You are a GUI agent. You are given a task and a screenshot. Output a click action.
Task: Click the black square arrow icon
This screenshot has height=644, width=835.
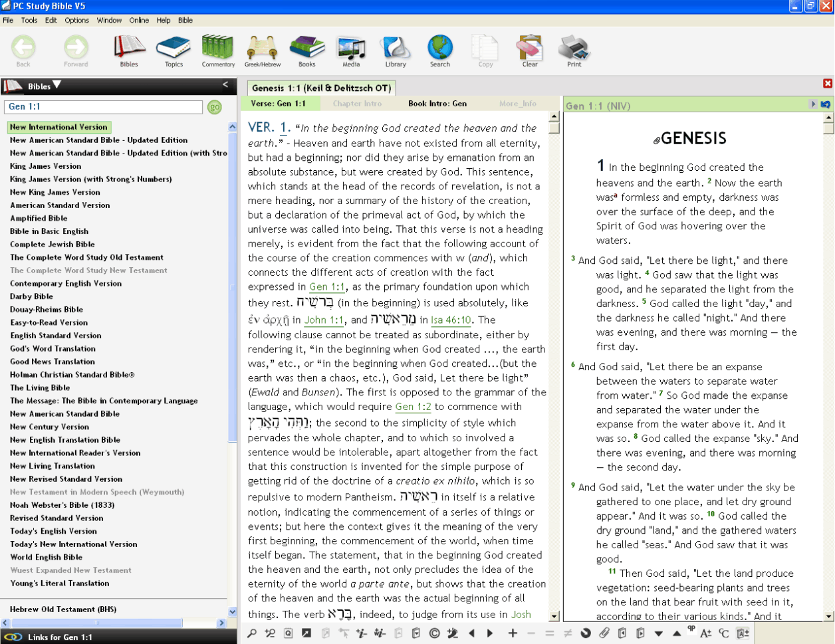(306, 633)
